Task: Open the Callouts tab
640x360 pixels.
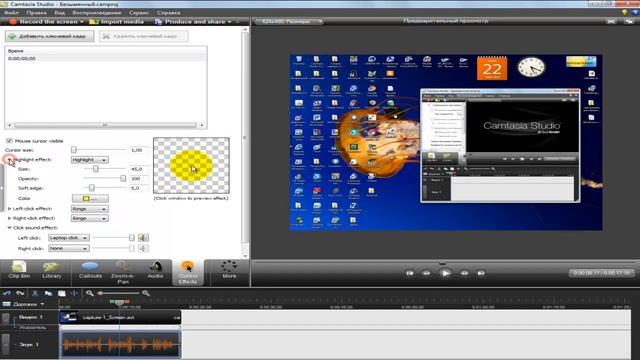Action: [x=90, y=271]
